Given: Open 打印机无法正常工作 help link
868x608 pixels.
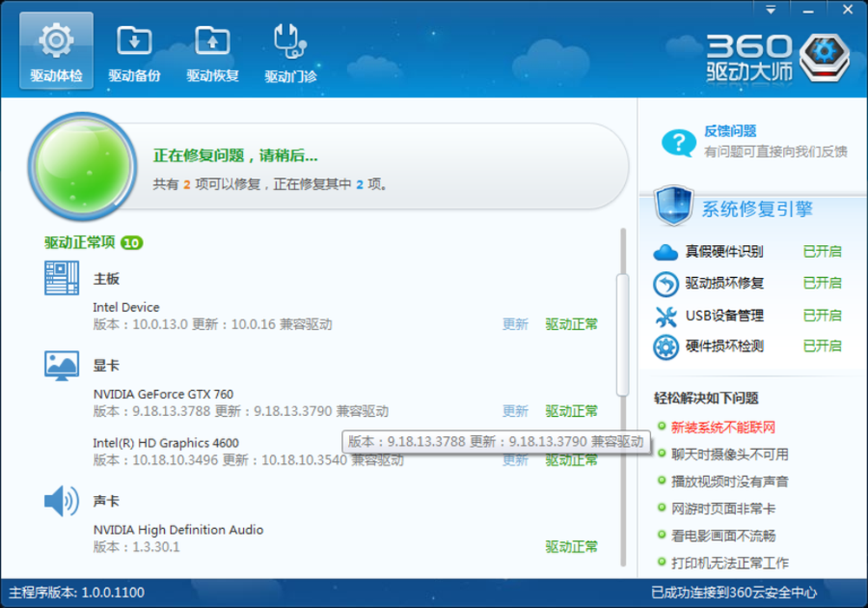Looking at the screenshot, I should 730,563.
